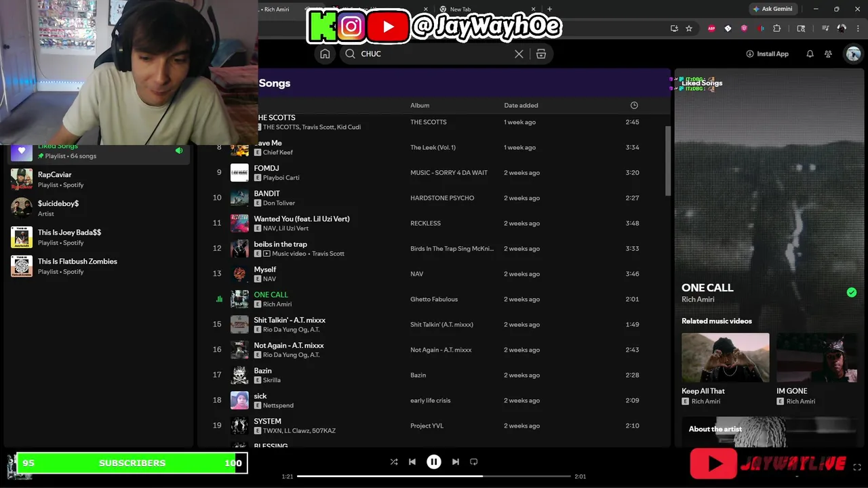The height and width of the screenshot is (488, 868).
Task: Pause the current song
Action: [434, 462]
